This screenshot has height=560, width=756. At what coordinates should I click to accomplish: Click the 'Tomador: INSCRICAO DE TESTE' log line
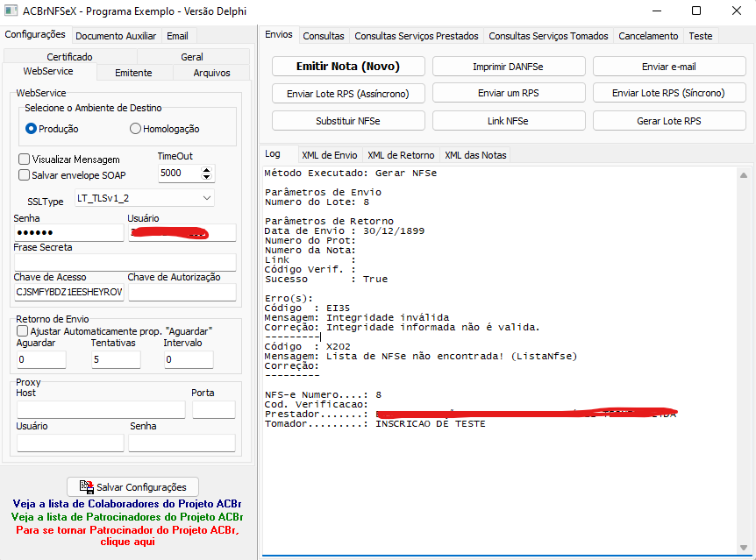pos(375,423)
